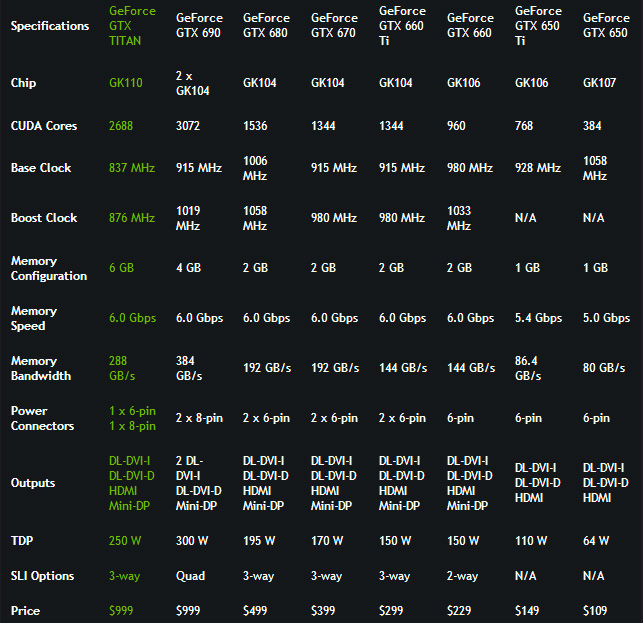
Task: Select the $299 price cell
Action: 391,611
